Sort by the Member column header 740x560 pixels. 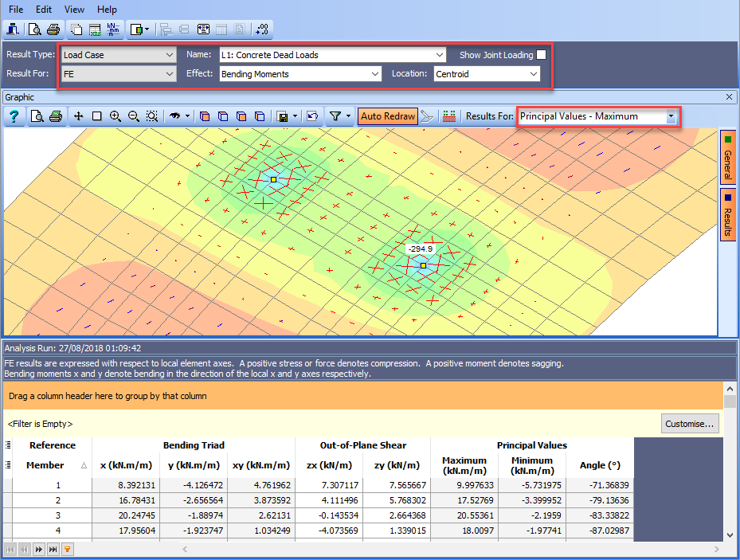click(45, 465)
